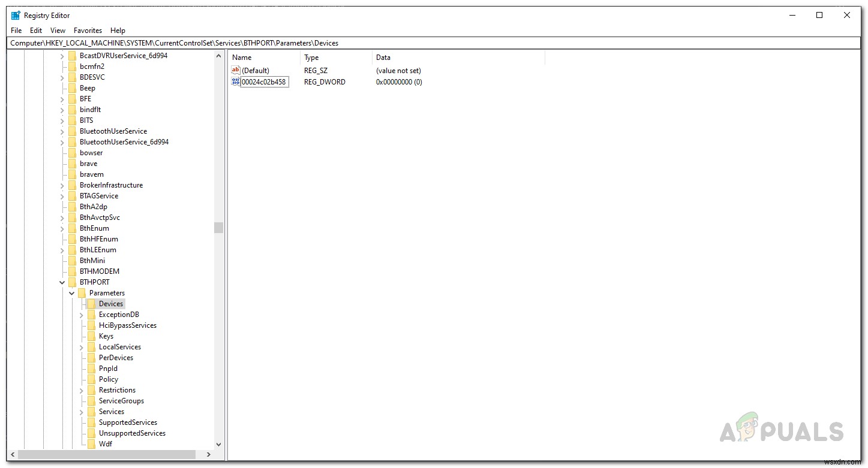868x468 pixels.
Task: Expand the ExceptionDB key
Action: click(82, 315)
